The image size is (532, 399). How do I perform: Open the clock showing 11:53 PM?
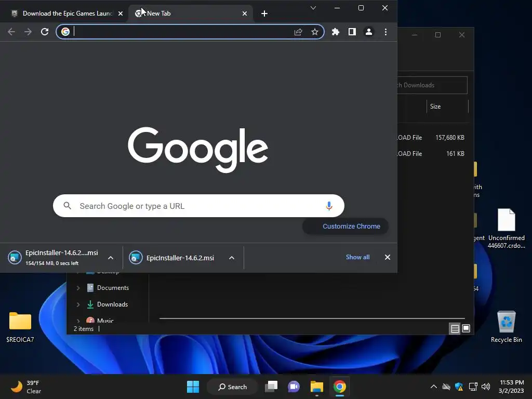tap(511, 387)
